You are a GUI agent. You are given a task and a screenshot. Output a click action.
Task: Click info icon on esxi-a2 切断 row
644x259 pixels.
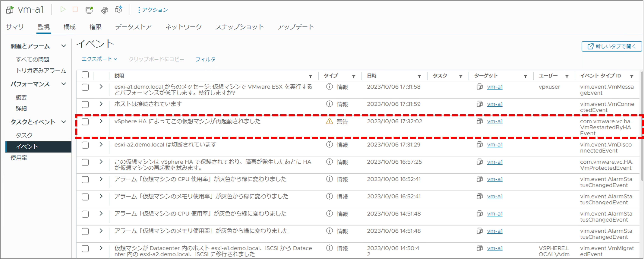click(329, 144)
